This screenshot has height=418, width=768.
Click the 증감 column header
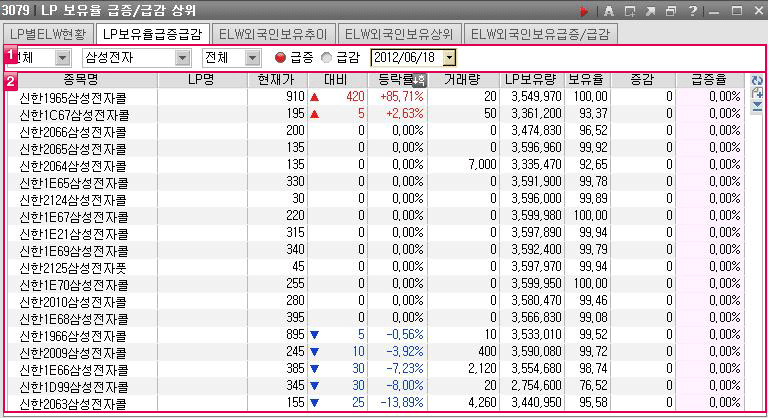click(x=642, y=80)
